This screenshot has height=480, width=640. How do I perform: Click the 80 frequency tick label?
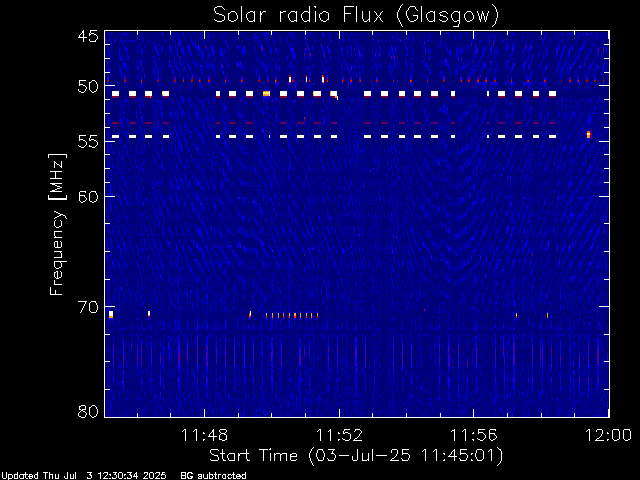[88, 411]
